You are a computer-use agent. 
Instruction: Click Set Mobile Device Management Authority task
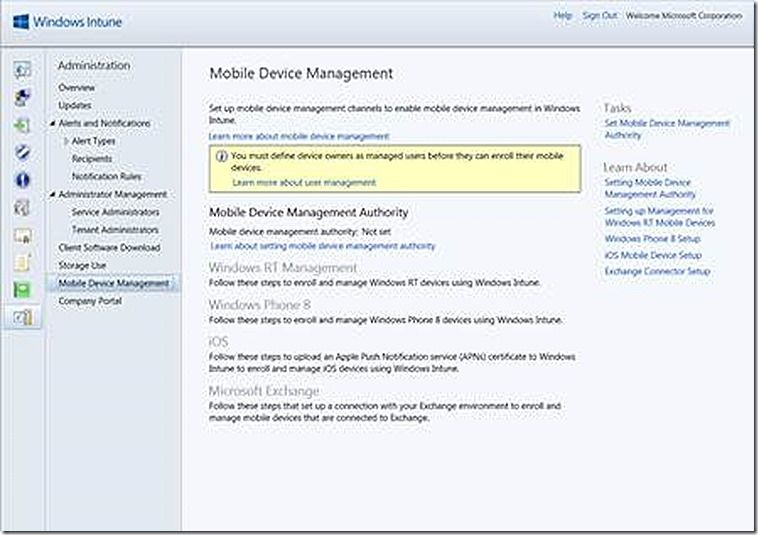[667, 129]
